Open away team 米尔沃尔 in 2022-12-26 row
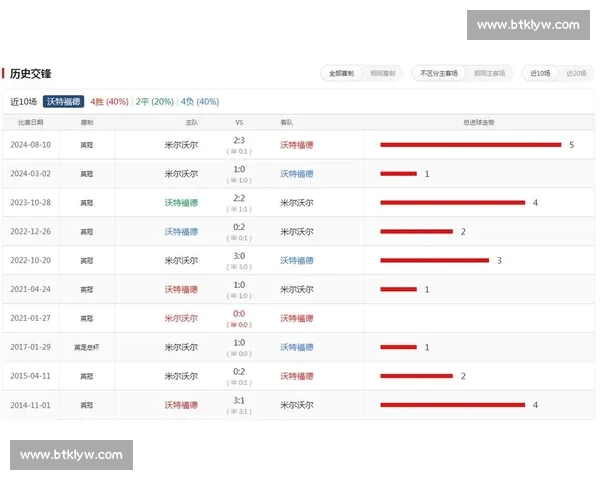The height and width of the screenshot is (480, 600). coord(297,232)
